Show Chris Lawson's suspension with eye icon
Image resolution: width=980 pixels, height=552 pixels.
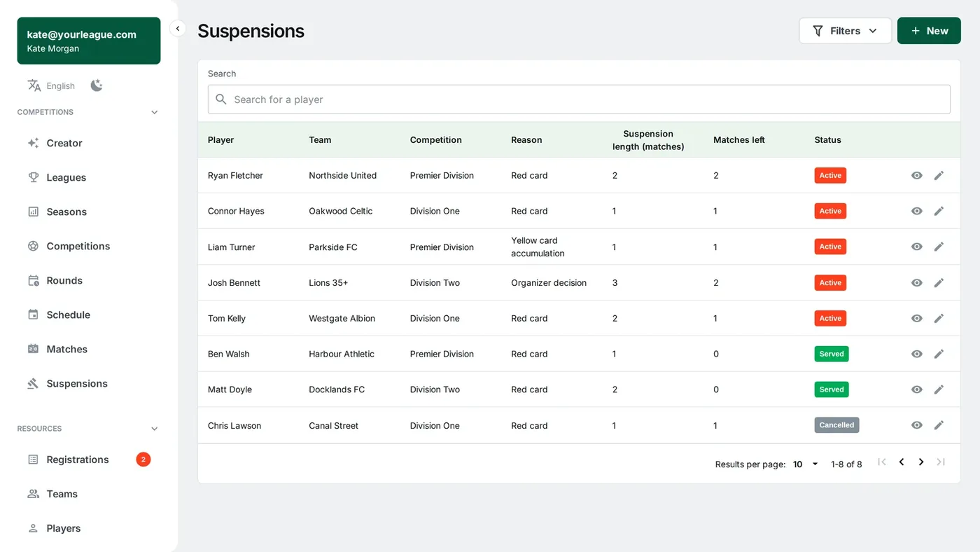(x=916, y=425)
